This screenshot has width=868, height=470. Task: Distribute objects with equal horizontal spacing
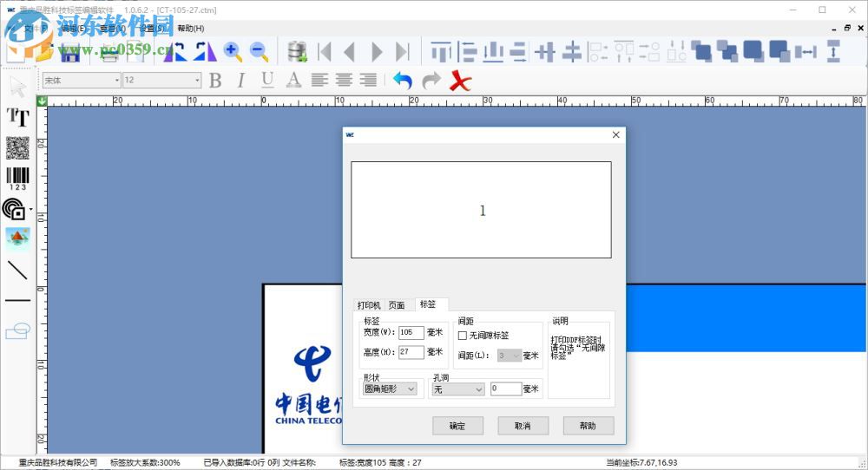point(806,52)
